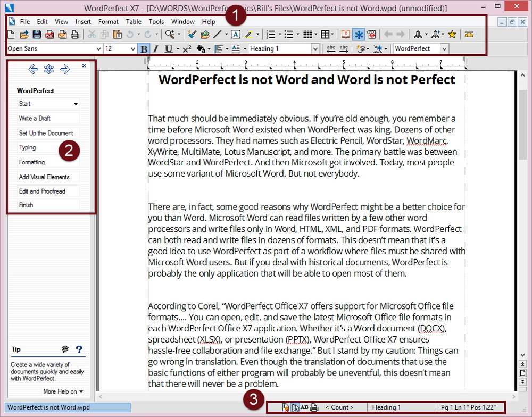This screenshot has width=532, height=417.
Task: Open the font name dropdown
Action: pos(98,49)
